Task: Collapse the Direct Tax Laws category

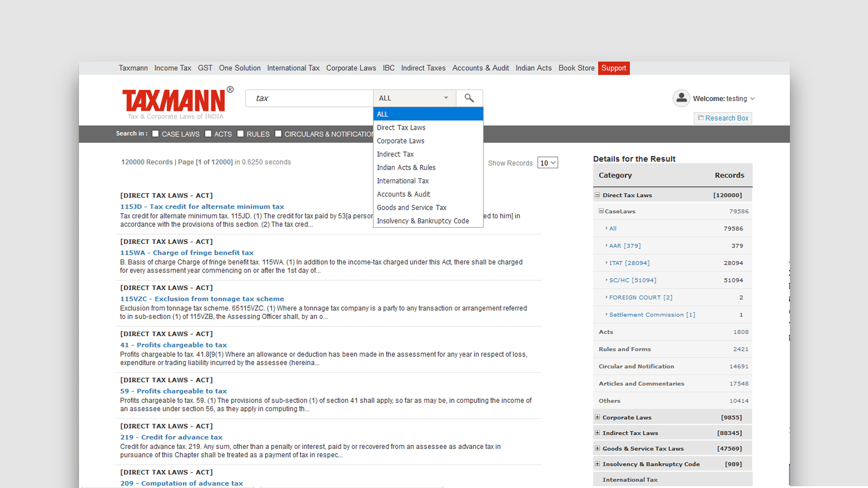Action: coord(597,195)
